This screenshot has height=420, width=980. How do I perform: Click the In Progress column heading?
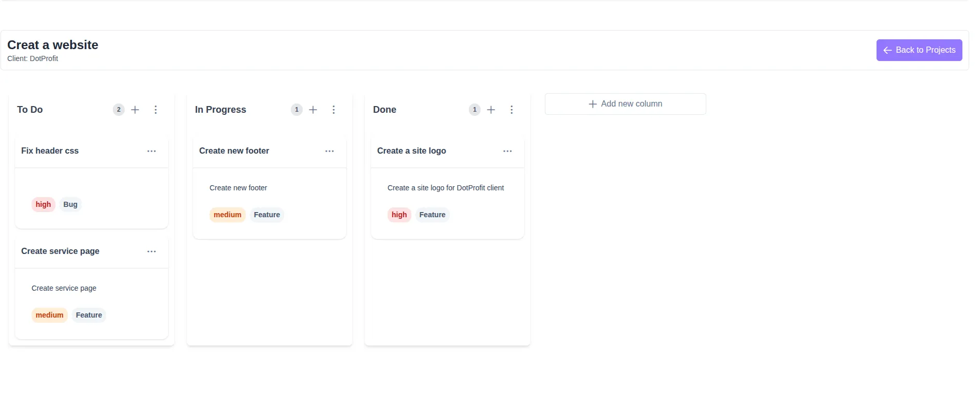(220, 110)
